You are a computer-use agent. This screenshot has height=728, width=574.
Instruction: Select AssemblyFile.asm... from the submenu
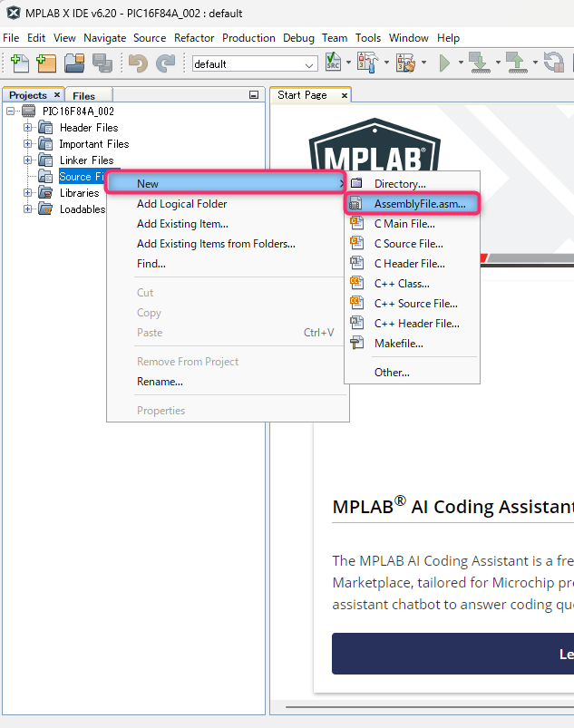tap(413, 203)
